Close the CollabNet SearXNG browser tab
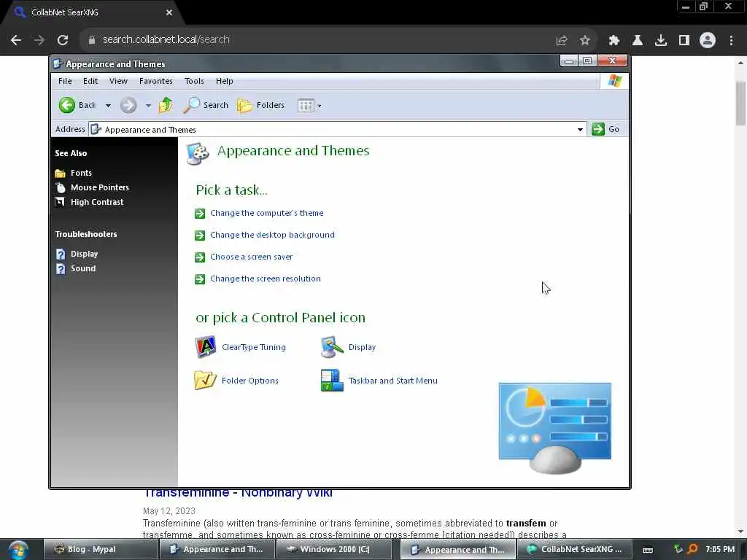 pyautogui.click(x=169, y=12)
